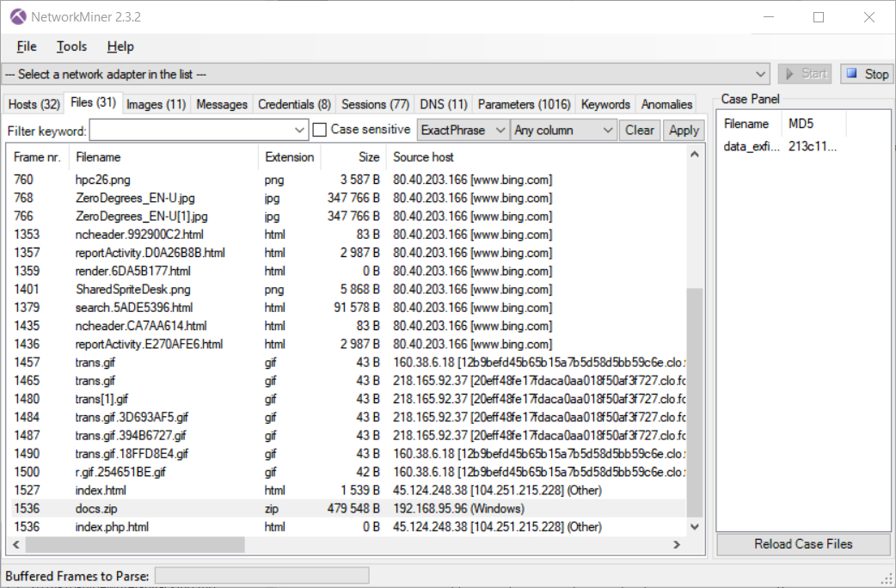Switch to the Messages tab
896x588 pixels.
click(222, 105)
